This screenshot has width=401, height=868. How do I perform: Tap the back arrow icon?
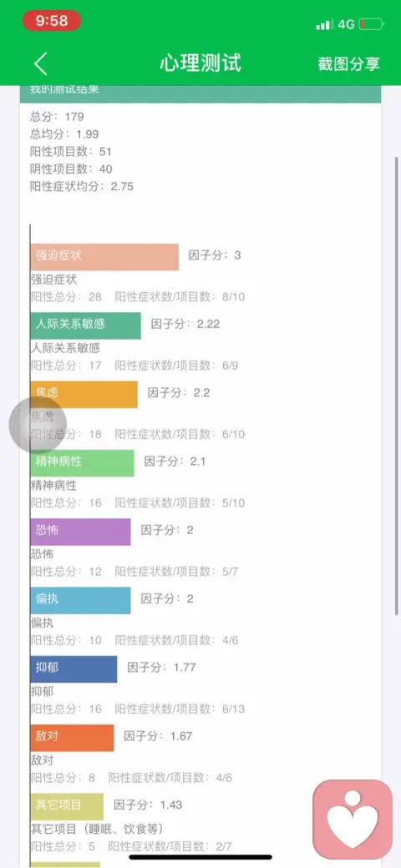point(41,63)
